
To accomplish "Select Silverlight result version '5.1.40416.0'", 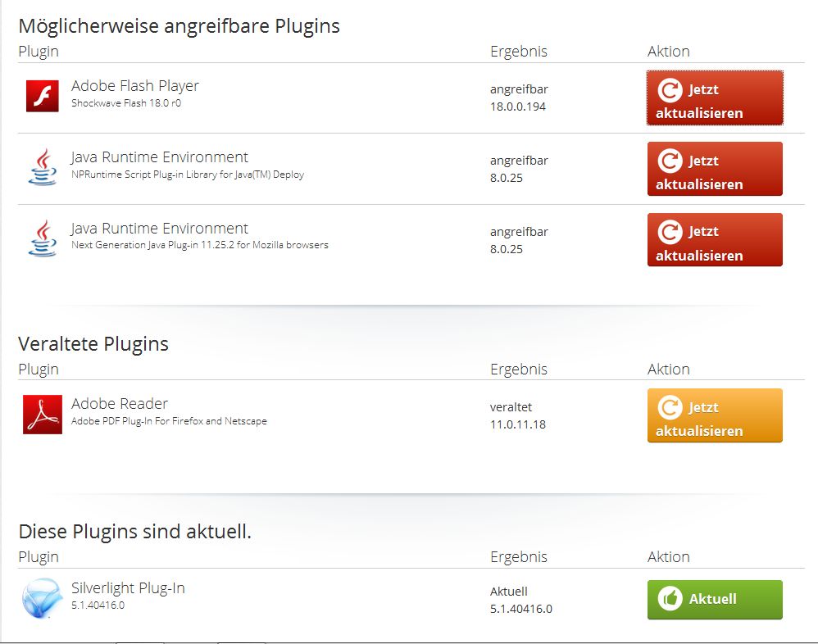I will [521, 609].
